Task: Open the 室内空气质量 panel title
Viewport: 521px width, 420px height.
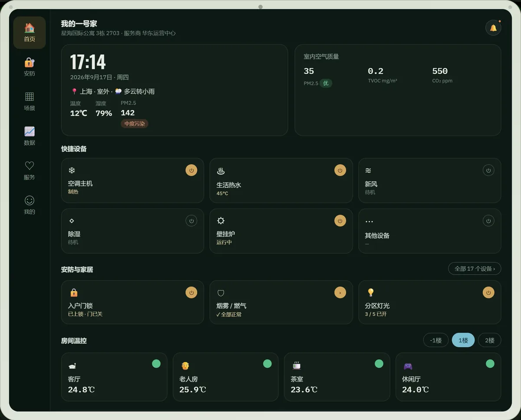Action: click(321, 56)
